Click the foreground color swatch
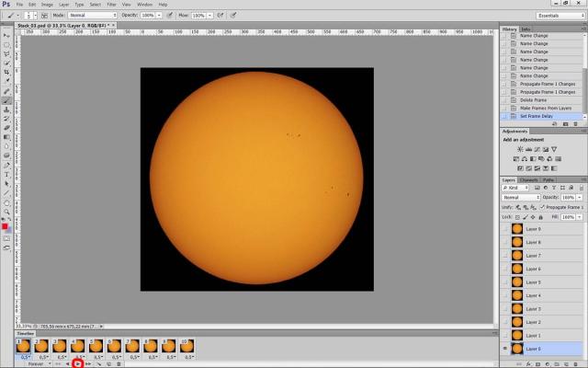The width and height of the screenshot is (588, 368). (x=5, y=225)
